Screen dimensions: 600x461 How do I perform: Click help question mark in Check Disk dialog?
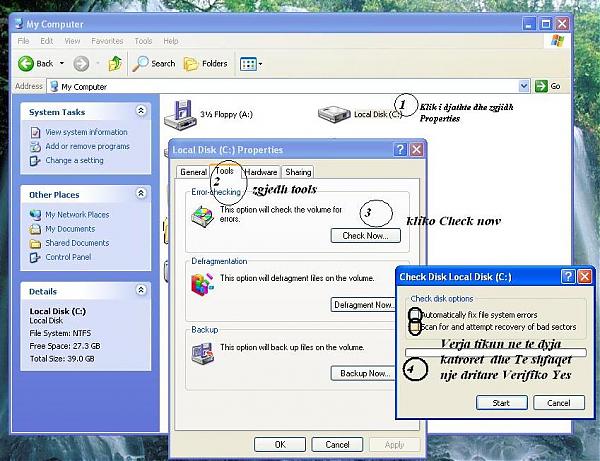568,276
